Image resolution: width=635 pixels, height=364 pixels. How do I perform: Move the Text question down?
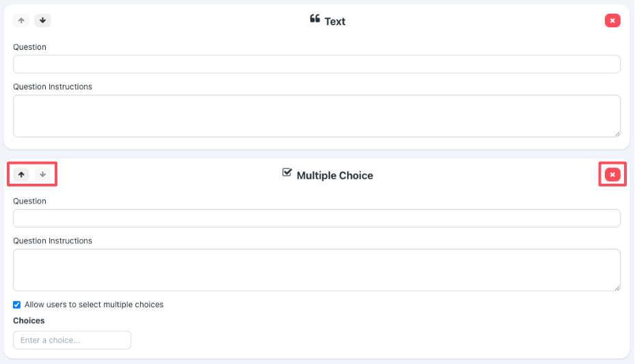[42, 20]
